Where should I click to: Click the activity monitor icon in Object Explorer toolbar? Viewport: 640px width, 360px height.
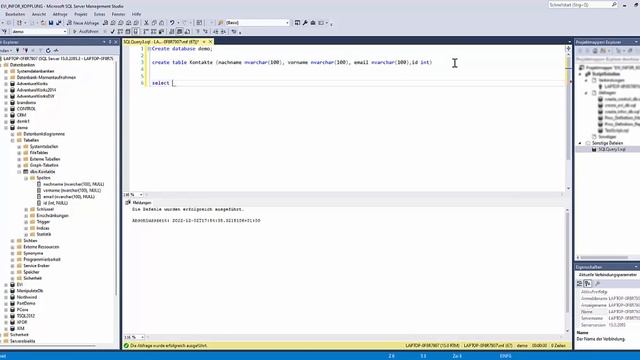[56, 50]
